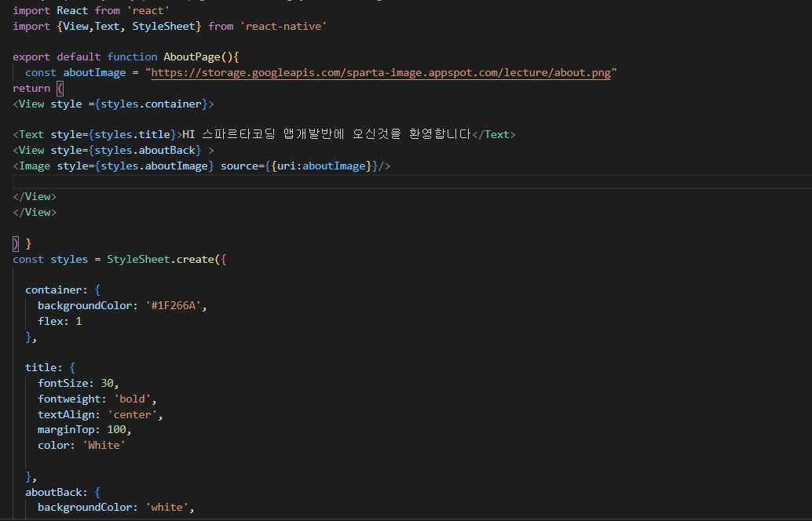
Task: Click the export keyword
Action: click(31, 57)
